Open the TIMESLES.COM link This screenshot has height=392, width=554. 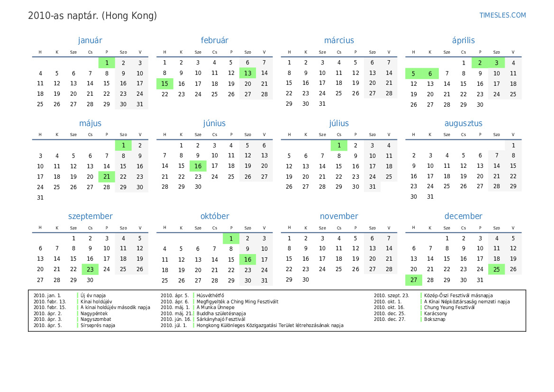point(502,15)
